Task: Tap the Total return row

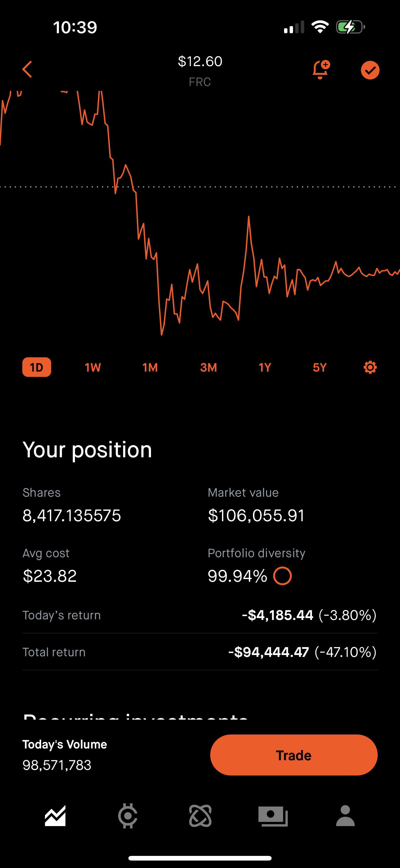Action: coord(200,652)
